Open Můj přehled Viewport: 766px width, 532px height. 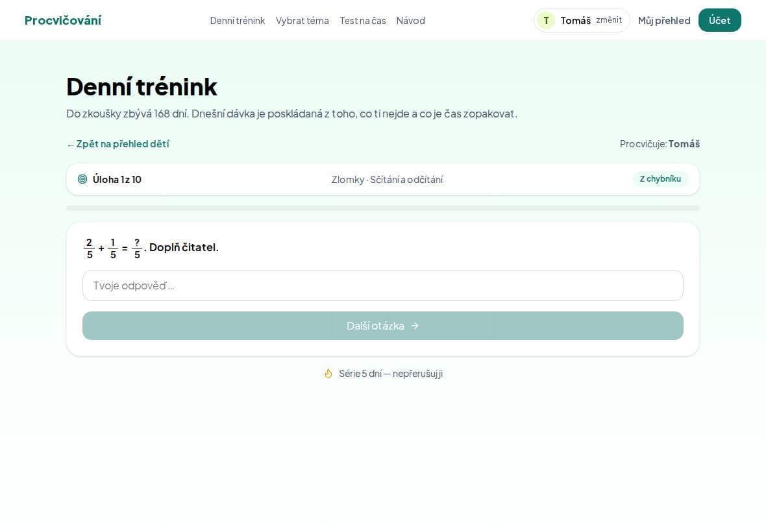point(664,21)
